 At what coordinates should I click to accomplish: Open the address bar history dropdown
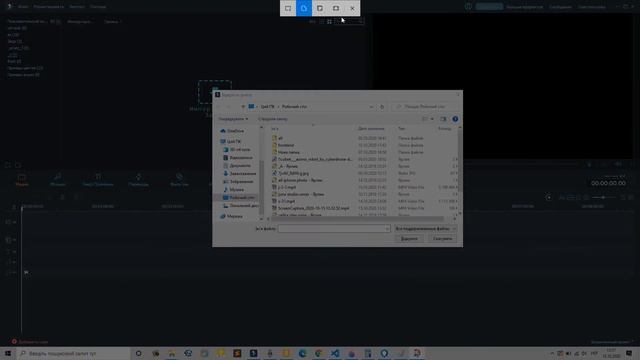[371, 107]
